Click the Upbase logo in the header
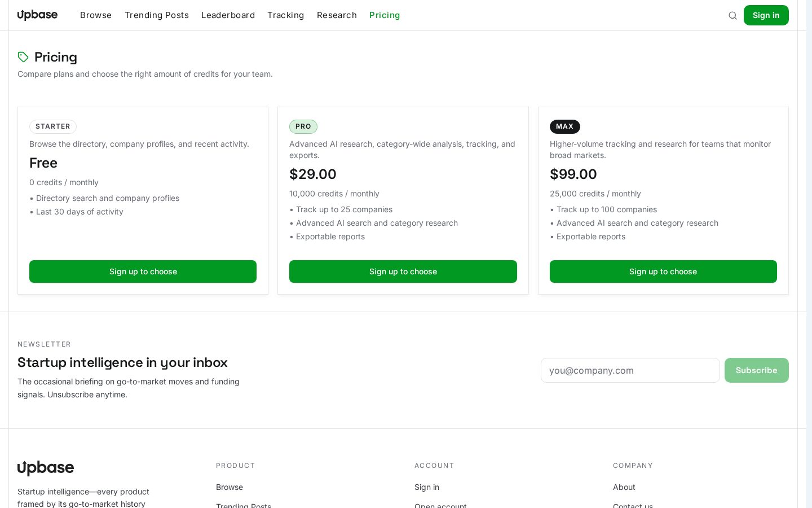Image resolution: width=812 pixels, height=508 pixels. (x=37, y=15)
